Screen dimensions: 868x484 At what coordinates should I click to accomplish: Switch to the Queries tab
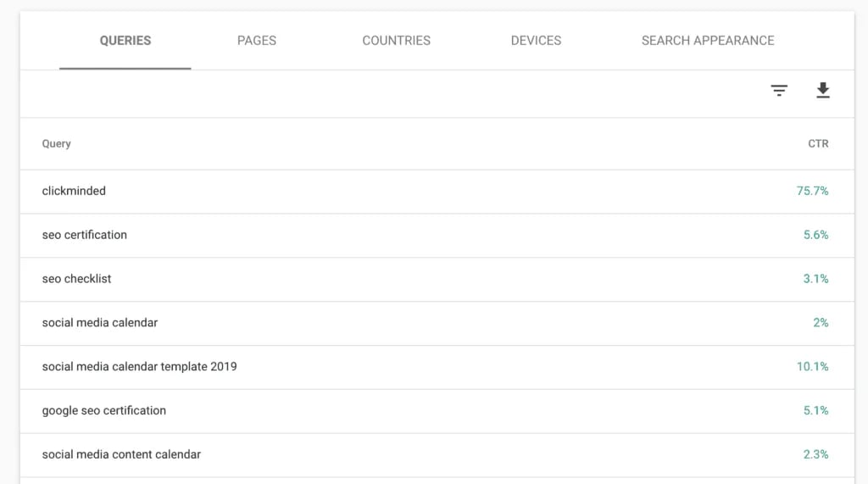[x=125, y=41]
